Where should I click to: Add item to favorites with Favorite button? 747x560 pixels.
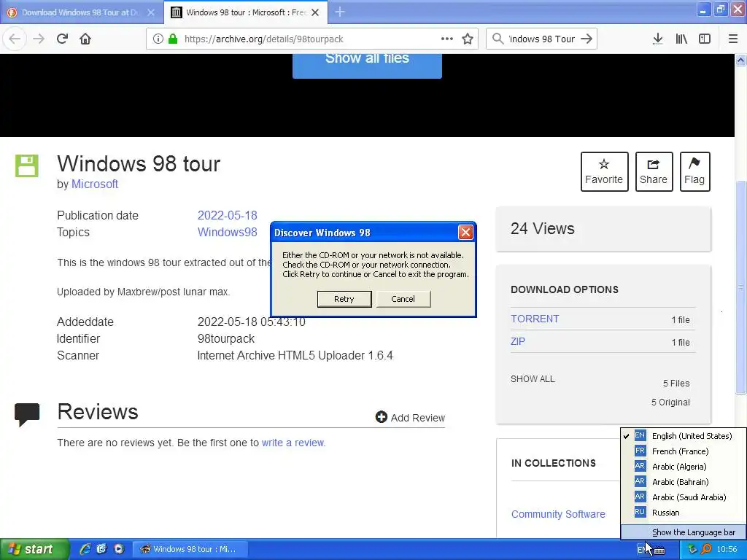click(x=604, y=172)
